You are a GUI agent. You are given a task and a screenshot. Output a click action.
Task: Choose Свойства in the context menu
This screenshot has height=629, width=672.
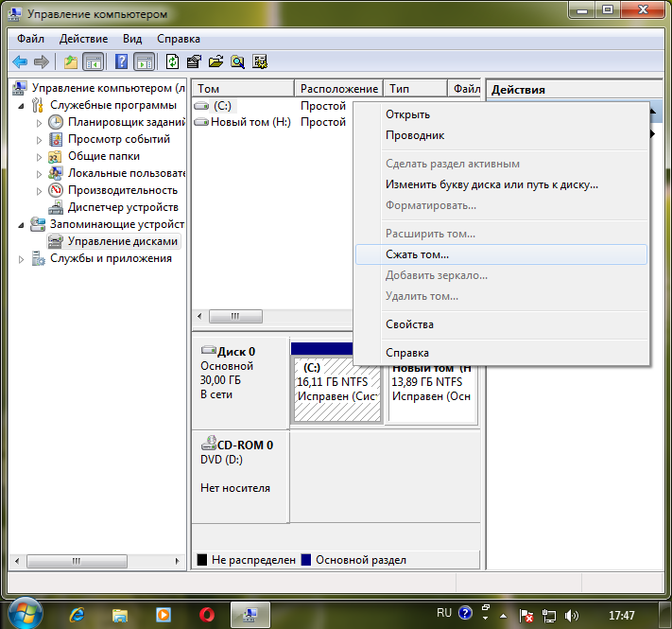pos(501,324)
